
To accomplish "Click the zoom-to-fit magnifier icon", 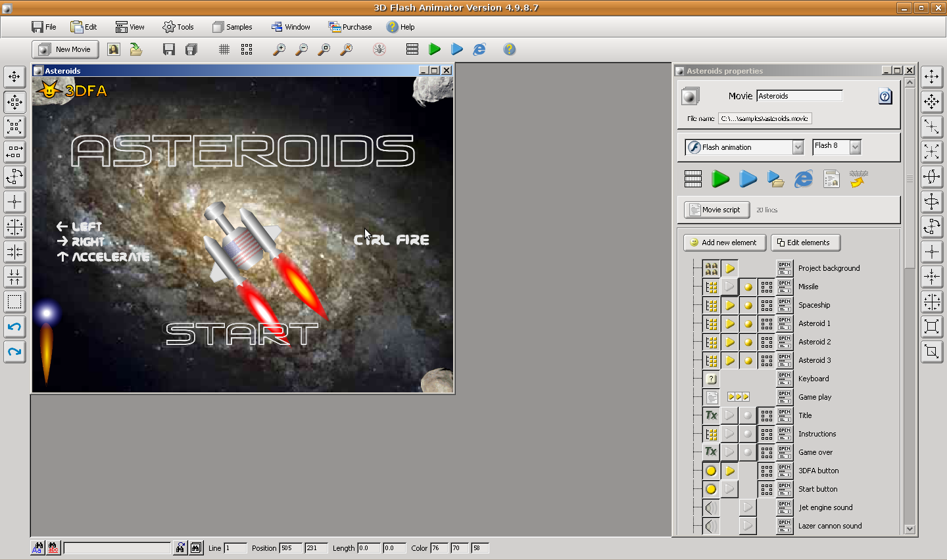I will tap(324, 49).
